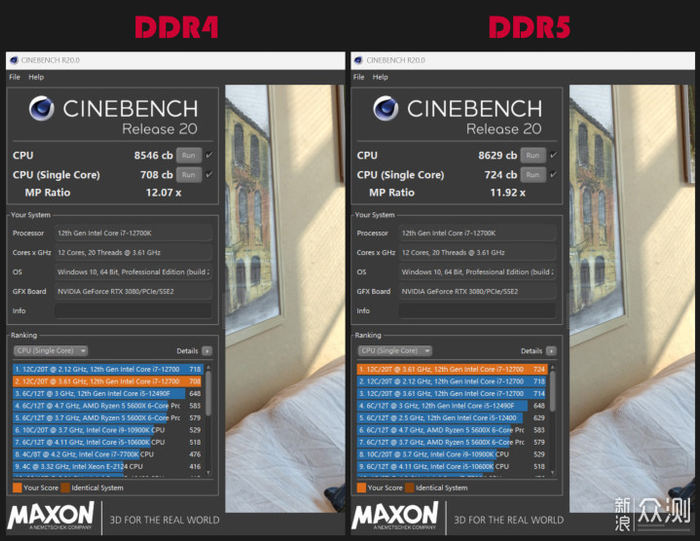The width and height of the screenshot is (700, 541).
Task: Click MAXON logo in DDR5 window
Action: [395, 516]
